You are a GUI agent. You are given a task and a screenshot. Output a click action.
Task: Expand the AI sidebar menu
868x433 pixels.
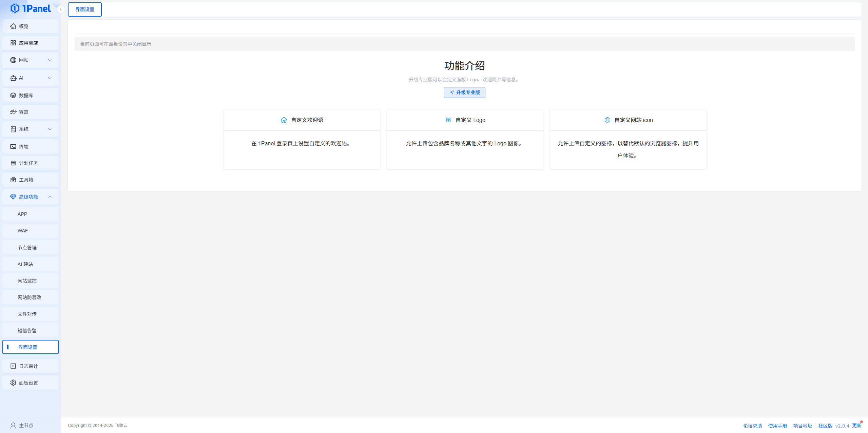click(x=30, y=78)
